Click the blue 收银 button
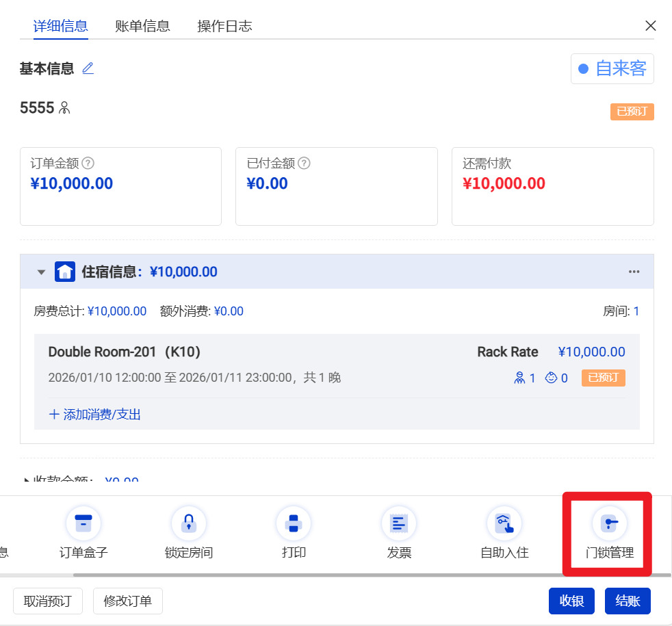 tap(571, 601)
